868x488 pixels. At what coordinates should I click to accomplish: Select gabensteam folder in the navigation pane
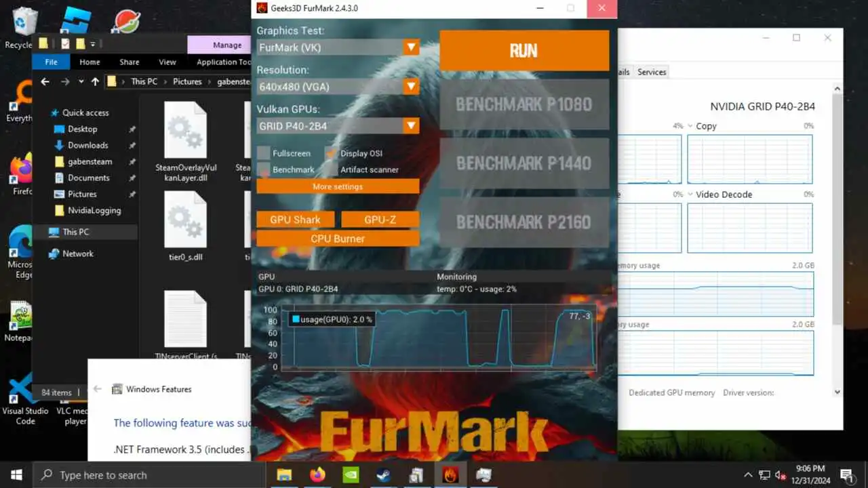(x=90, y=161)
